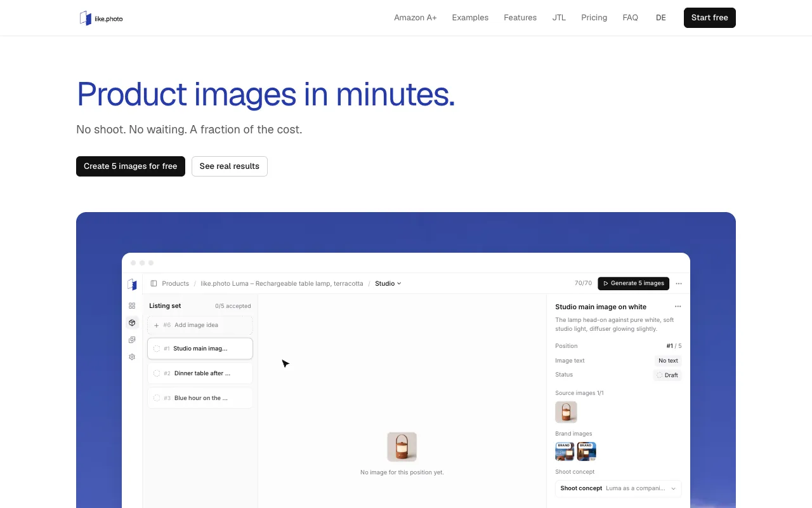Image resolution: width=812 pixels, height=508 pixels.
Task: Click the like.photo logo in the header
Action: [101, 18]
